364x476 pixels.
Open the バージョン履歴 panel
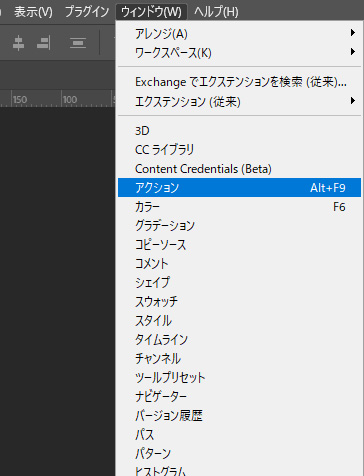[x=239, y=416]
